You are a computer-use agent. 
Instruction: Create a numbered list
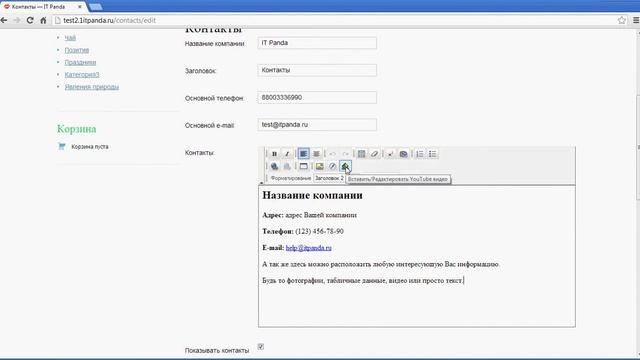[x=420, y=154]
